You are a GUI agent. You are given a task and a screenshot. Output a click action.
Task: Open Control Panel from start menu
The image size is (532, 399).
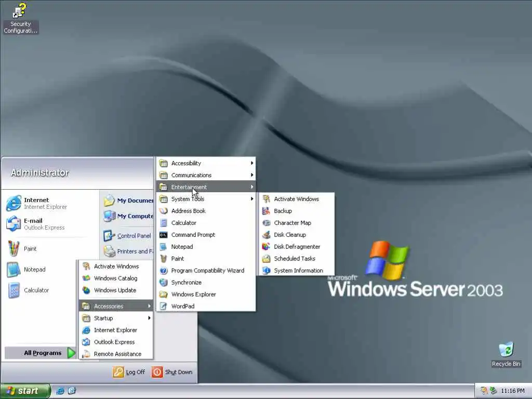coord(128,236)
